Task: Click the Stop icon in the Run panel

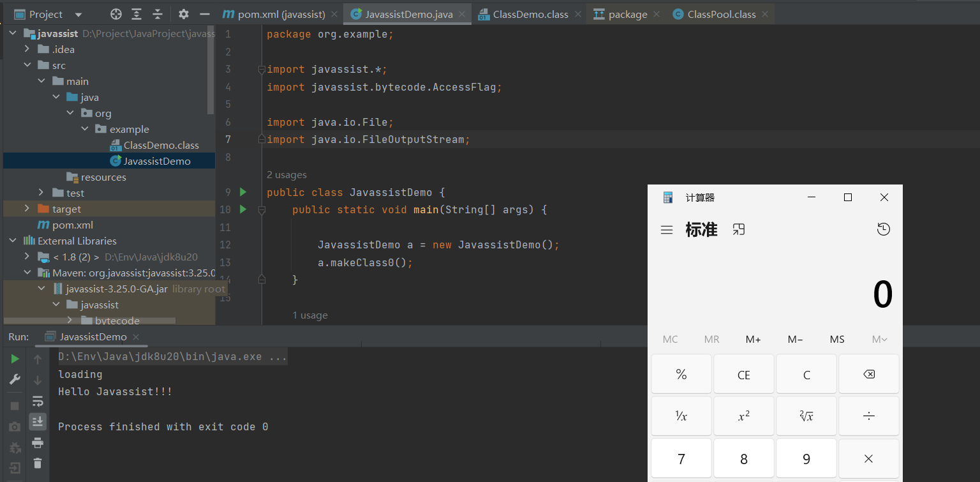Action: pos(15,405)
